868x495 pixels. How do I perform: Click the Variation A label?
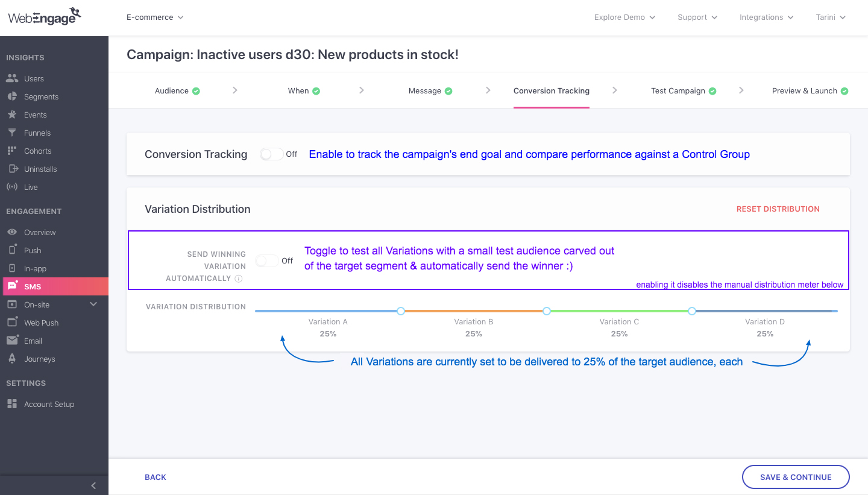[328, 322]
